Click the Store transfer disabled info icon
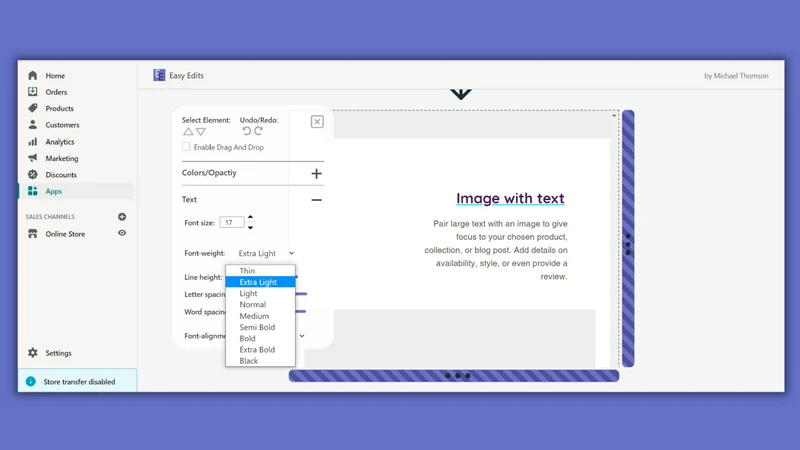The height and width of the screenshot is (450, 800). (x=31, y=381)
